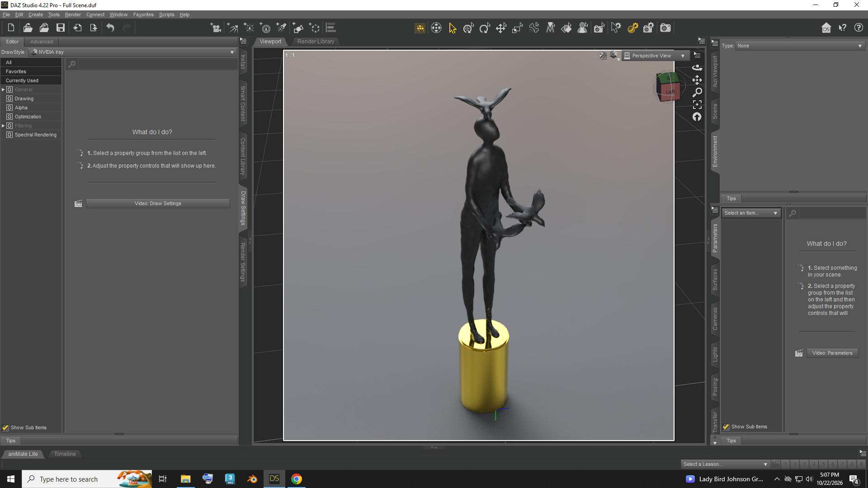Click the view cube Left face

670,92
